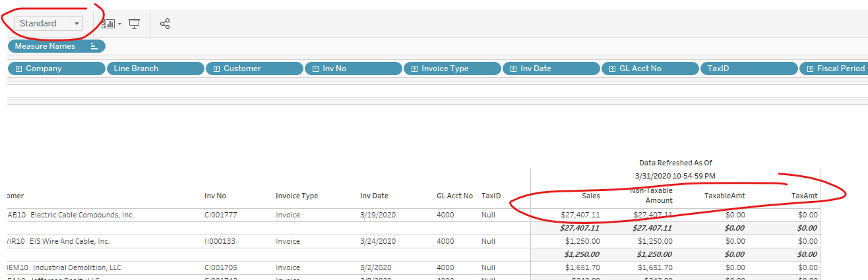This screenshot has width=868, height=280.
Task: Click sort icon on Measure Names pill
Action: pos(94,46)
